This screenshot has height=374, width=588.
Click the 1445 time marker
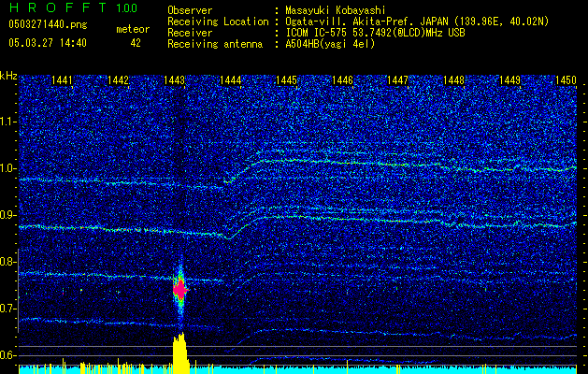[286, 79]
